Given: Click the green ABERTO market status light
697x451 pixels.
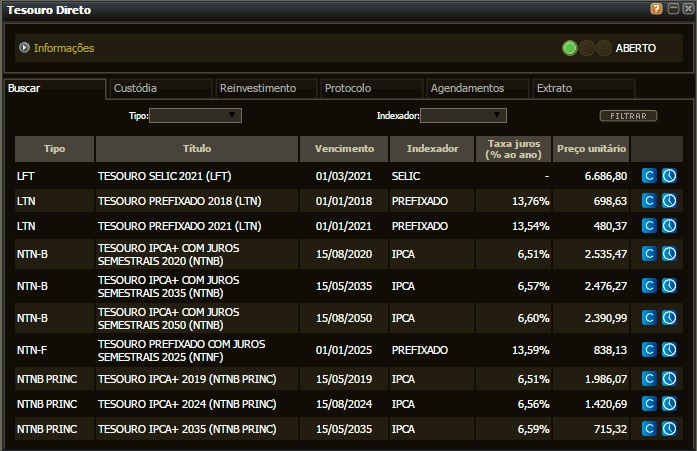Looking at the screenshot, I should pyautogui.click(x=570, y=48).
